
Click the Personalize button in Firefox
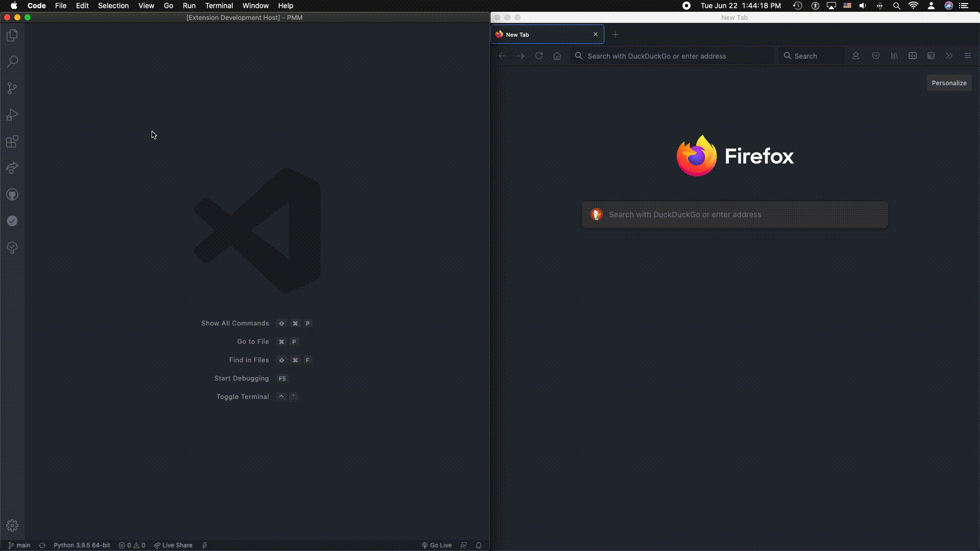(949, 83)
